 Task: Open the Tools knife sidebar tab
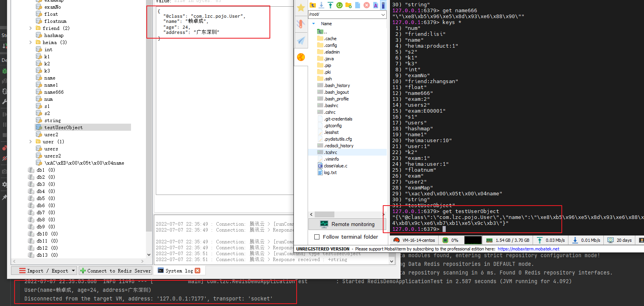click(301, 24)
